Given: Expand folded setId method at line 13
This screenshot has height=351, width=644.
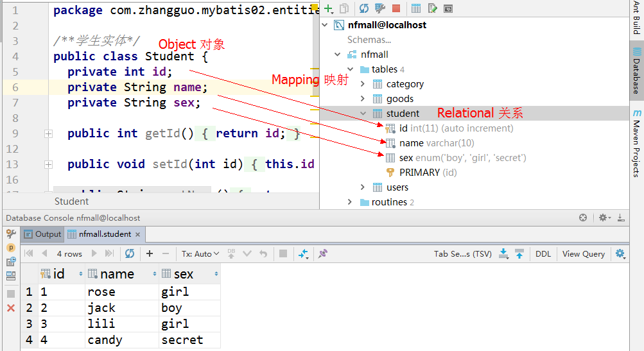Looking at the screenshot, I should (48, 164).
